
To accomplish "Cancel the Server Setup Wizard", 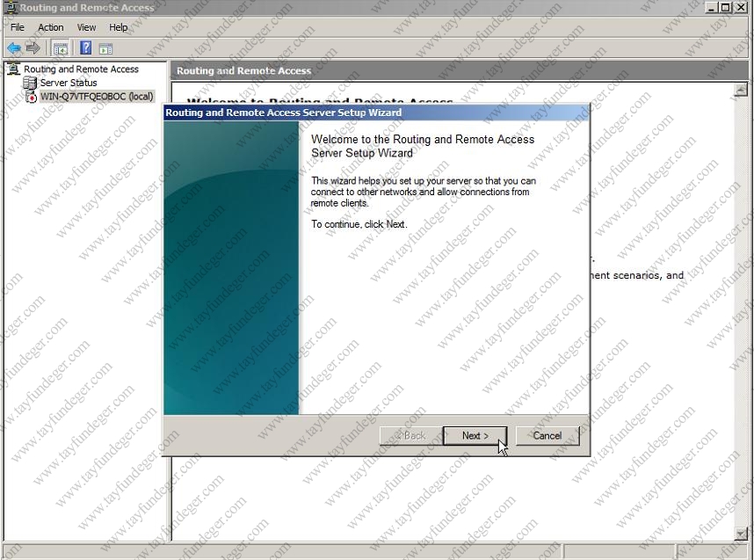I will coord(547,436).
